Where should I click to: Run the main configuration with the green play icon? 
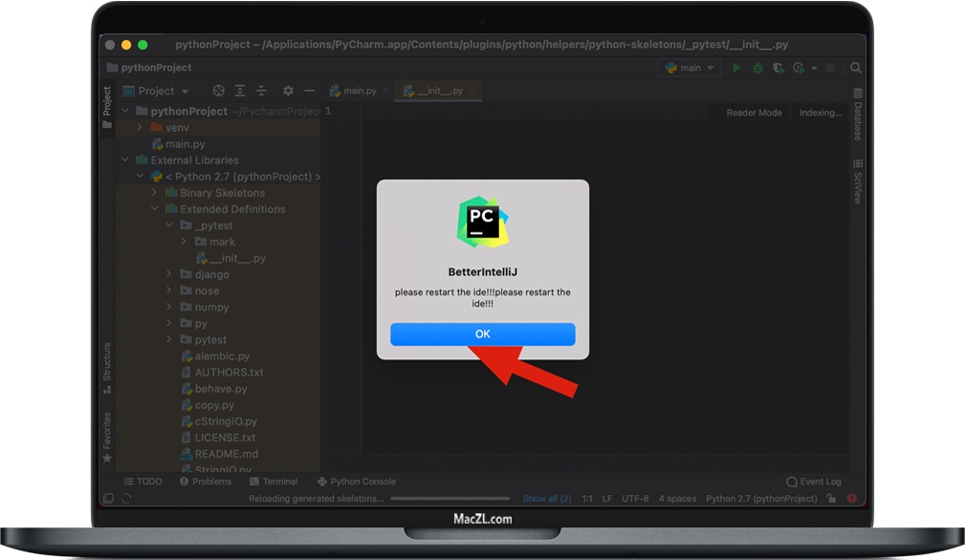coord(736,68)
